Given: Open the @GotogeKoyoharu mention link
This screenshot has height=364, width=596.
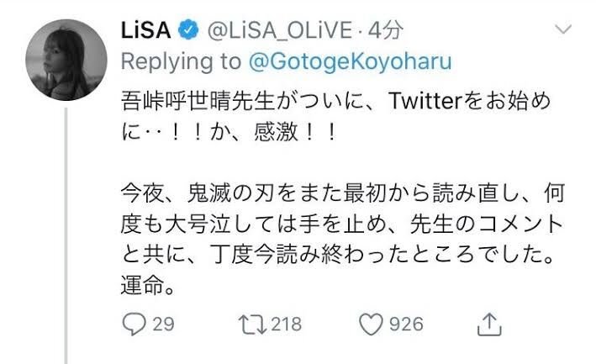Looking at the screenshot, I should pos(350,61).
